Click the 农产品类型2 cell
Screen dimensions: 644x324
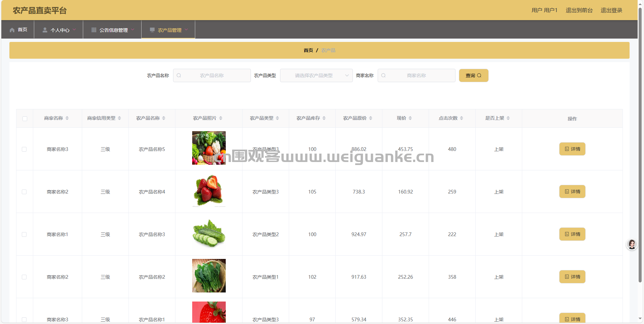266,234
